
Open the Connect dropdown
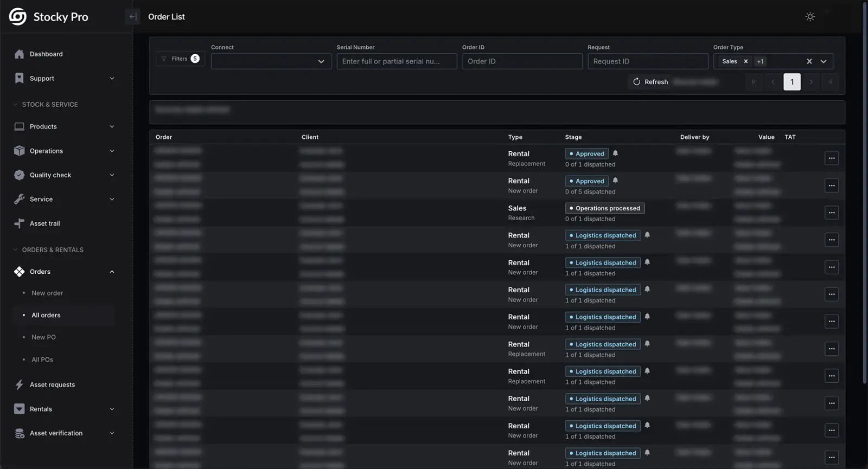[x=271, y=61]
